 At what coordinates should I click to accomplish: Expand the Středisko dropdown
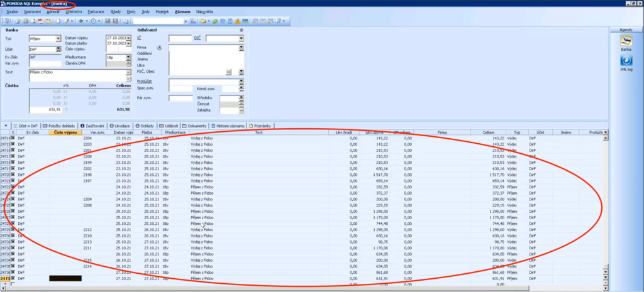click(x=241, y=98)
